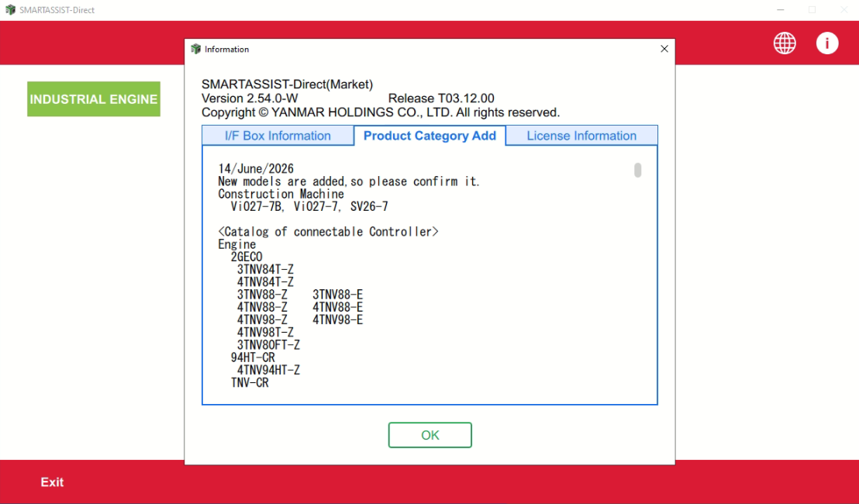The image size is (859, 504).
Task: Click the '4TNV84T-Z' entry
Action: [265, 282]
